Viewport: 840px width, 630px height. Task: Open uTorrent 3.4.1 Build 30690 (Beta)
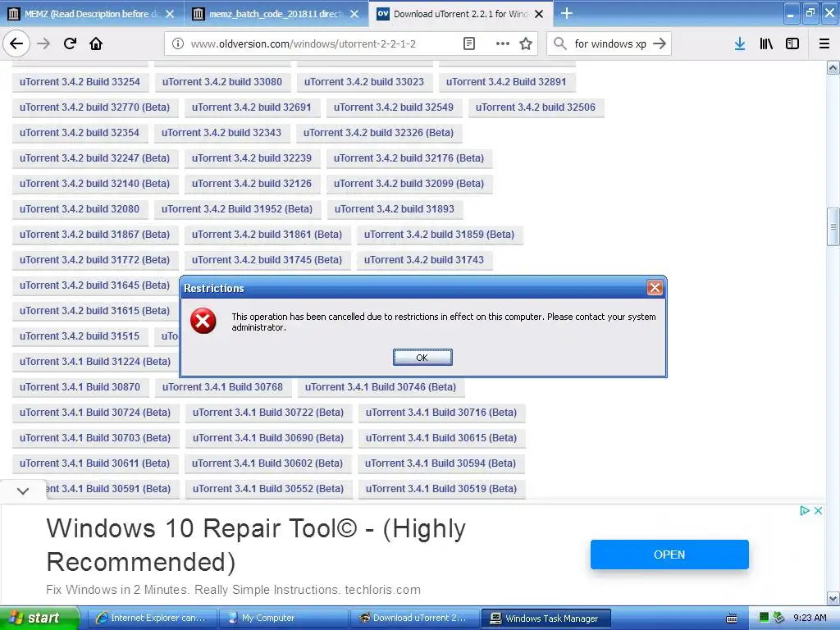tap(268, 438)
